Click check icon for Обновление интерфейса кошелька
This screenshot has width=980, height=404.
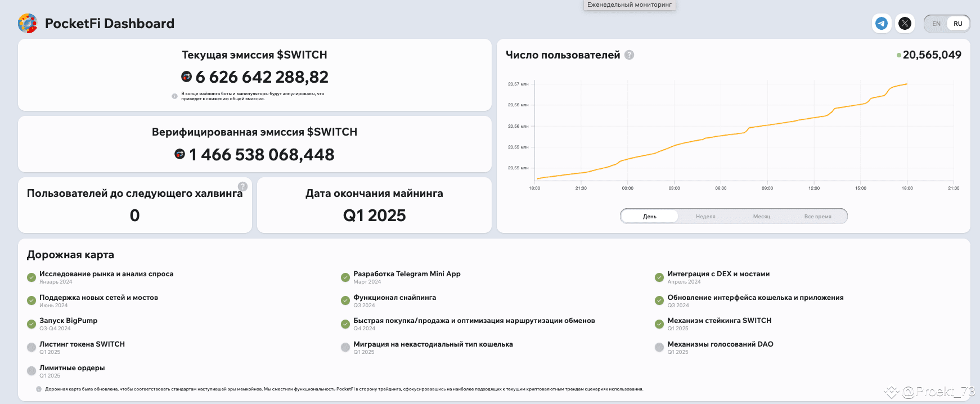point(659,300)
